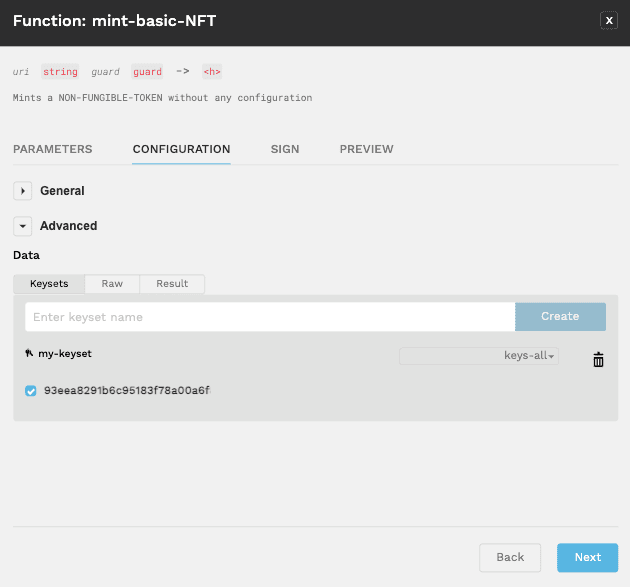Select the my-keyset name label
The height and width of the screenshot is (587, 630).
(65, 354)
